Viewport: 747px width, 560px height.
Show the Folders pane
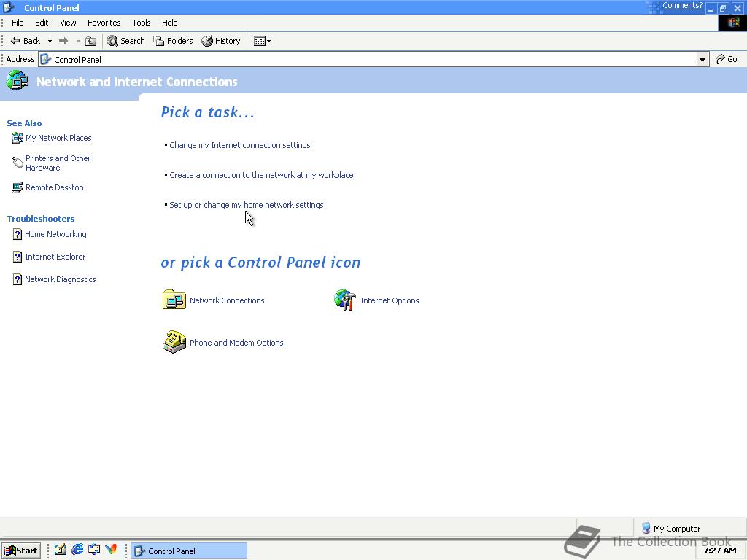[x=173, y=41]
